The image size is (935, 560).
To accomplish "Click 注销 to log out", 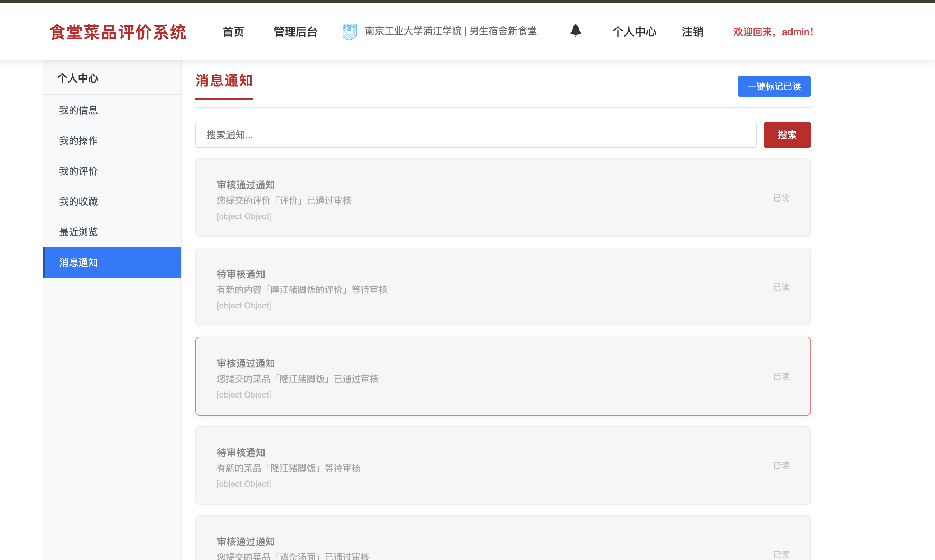I will point(692,32).
